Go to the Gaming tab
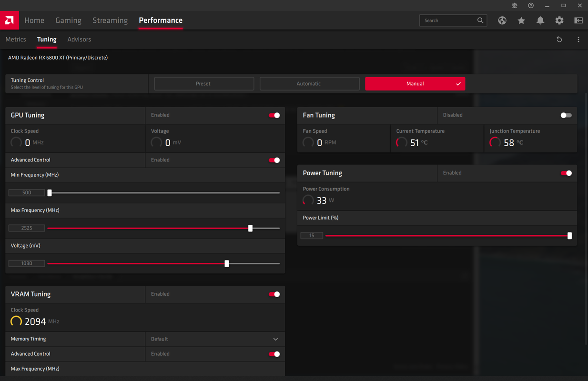The width and height of the screenshot is (588, 381). pos(68,20)
